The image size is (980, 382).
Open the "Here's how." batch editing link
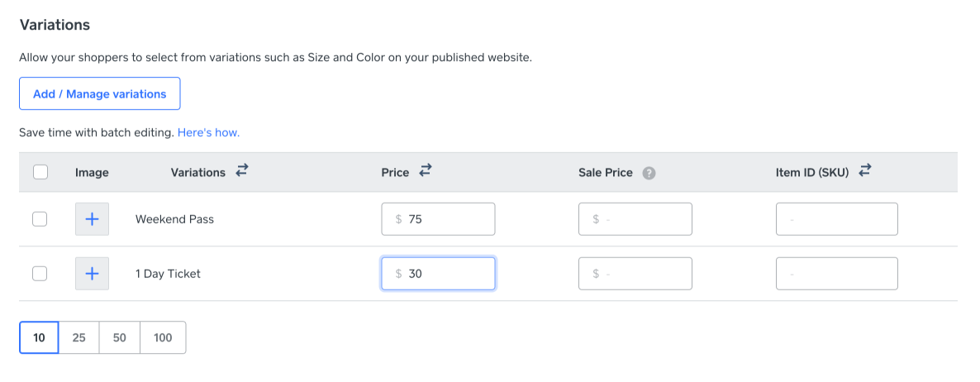pyautogui.click(x=208, y=132)
